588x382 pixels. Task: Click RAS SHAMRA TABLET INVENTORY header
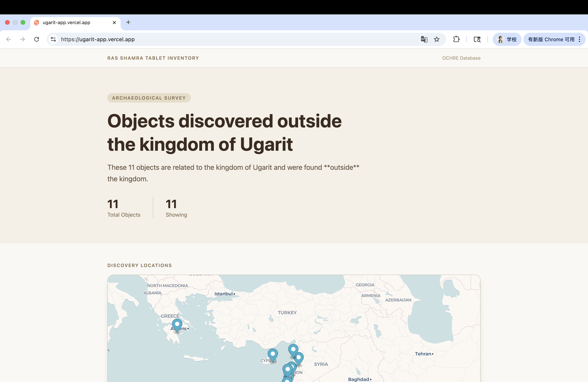tap(153, 58)
